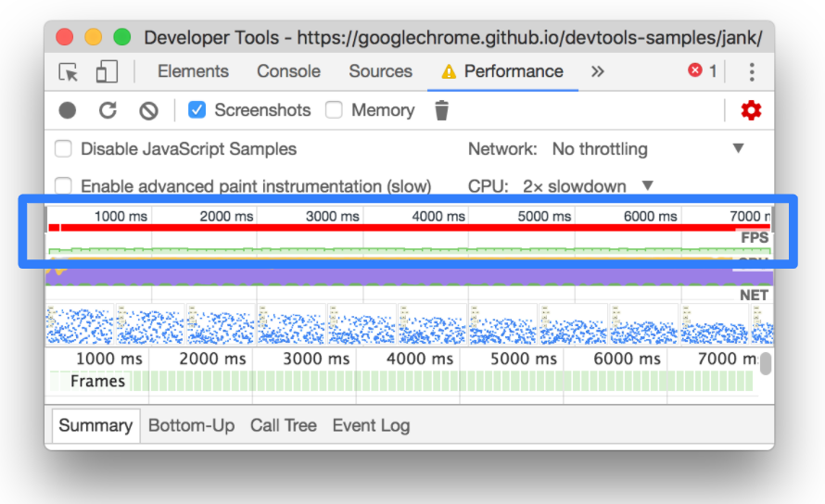Image resolution: width=825 pixels, height=504 pixels.
Task: Check Disable JavaScript Samples
Action: [63, 149]
